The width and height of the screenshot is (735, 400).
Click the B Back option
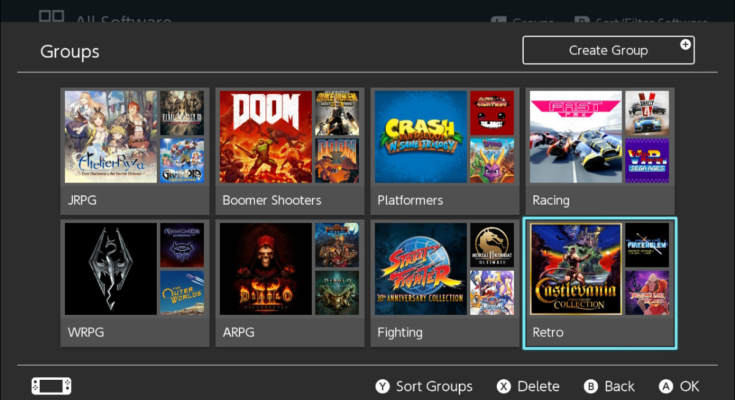click(x=608, y=386)
